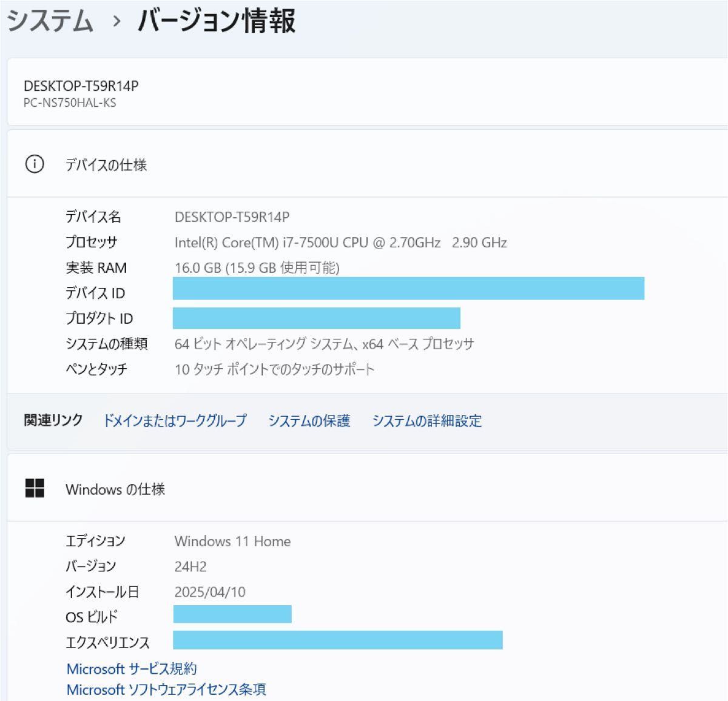Click the 関連リンク label

[53, 420]
